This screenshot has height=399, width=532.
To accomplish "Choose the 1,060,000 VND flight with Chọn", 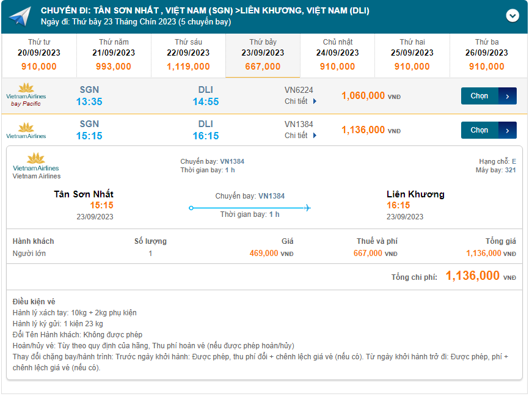I will click(480, 96).
